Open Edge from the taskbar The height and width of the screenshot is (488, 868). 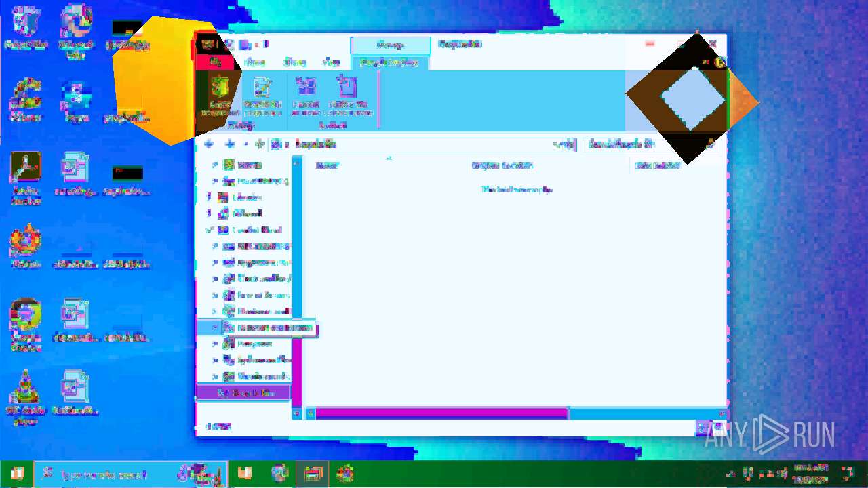(279, 474)
